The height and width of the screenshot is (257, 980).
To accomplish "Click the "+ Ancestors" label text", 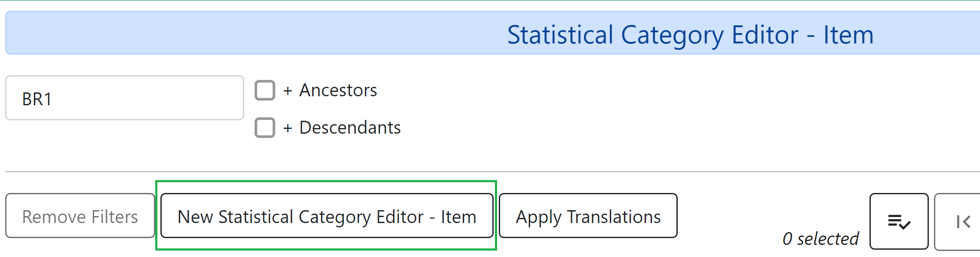I will pyautogui.click(x=338, y=90).
